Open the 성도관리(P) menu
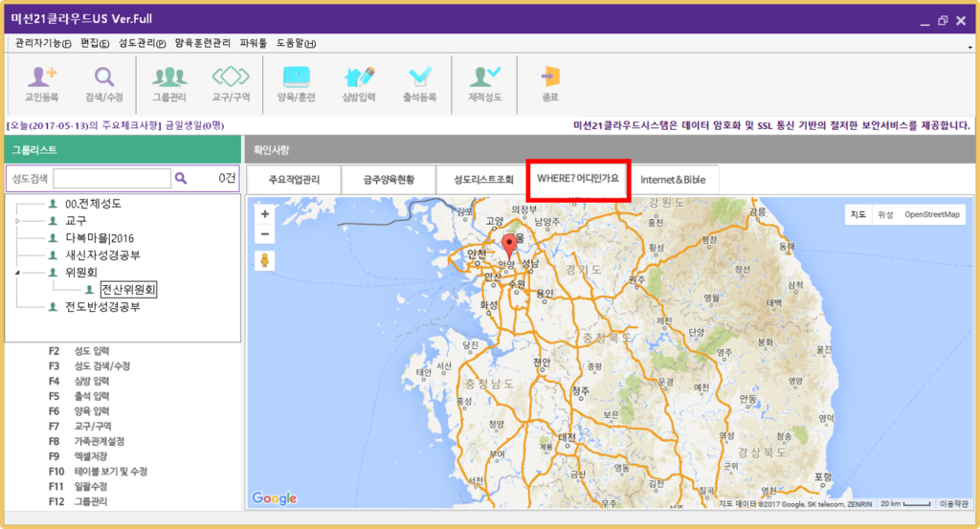The image size is (980, 529). tap(142, 43)
